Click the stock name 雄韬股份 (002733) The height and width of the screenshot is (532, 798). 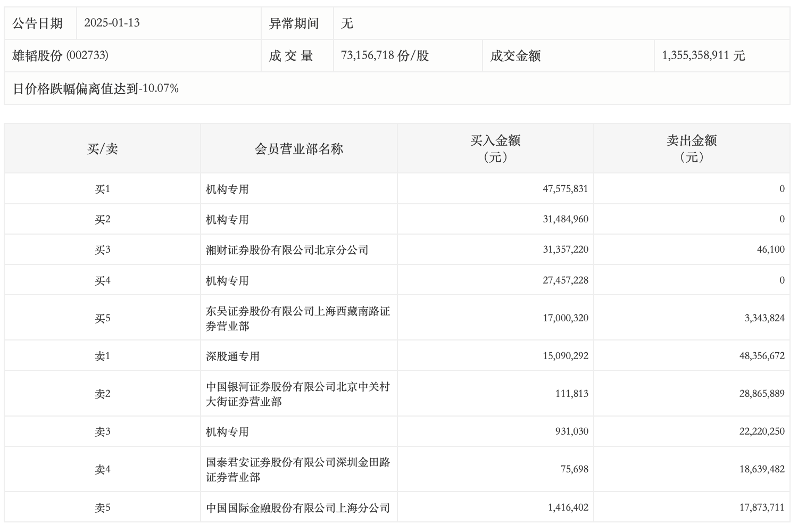pos(60,56)
